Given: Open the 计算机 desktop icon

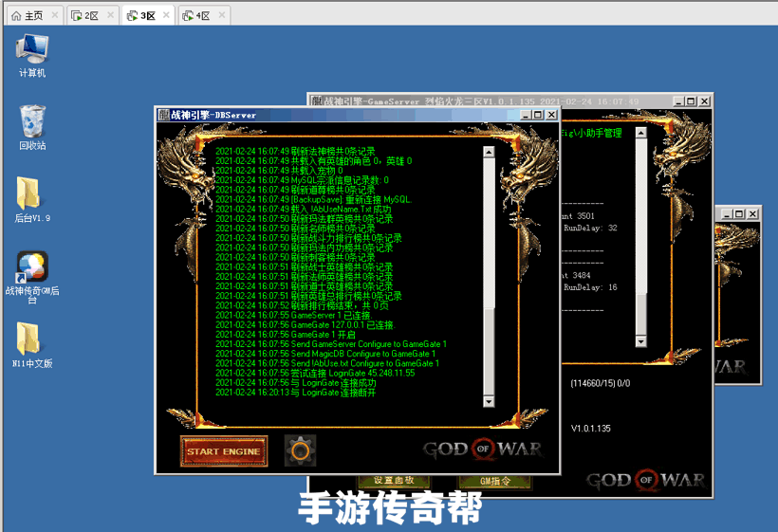Looking at the screenshot, I should [x=31, y=55].
